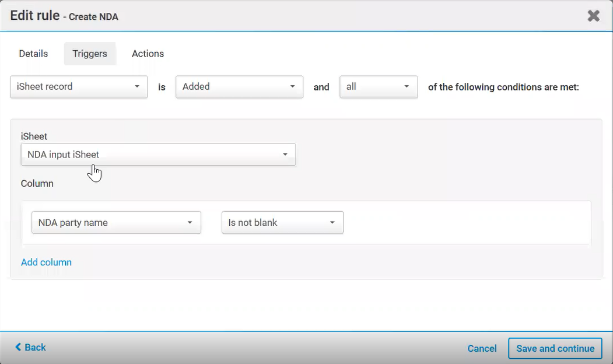Open the NDA input iSheet dropdown
The image size is (613, 364).
pos(158,155)
